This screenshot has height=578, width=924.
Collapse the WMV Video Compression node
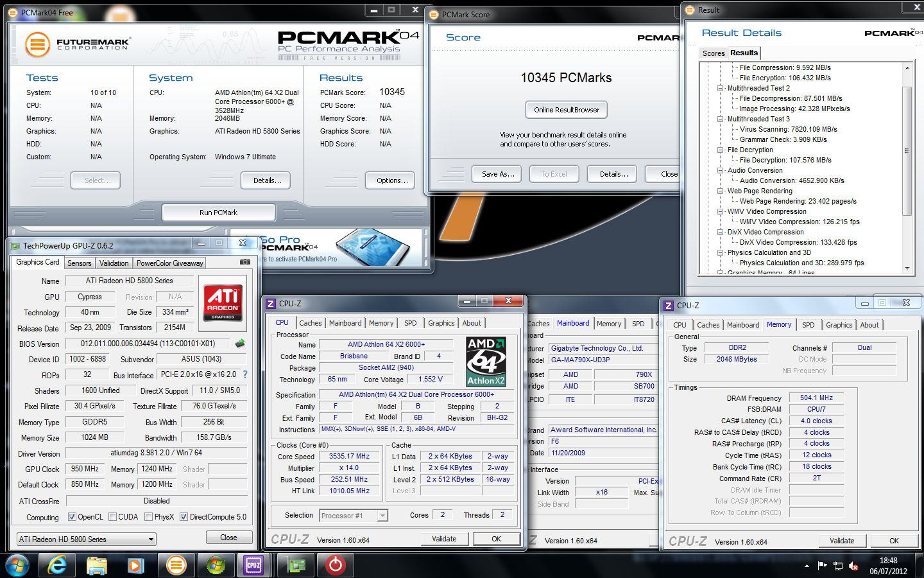point(721,211)
